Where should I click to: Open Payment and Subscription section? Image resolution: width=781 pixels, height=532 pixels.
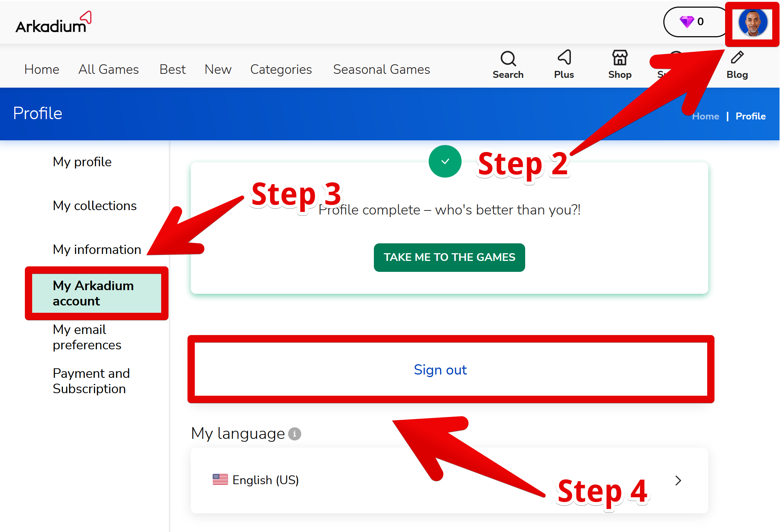[91, 381]
